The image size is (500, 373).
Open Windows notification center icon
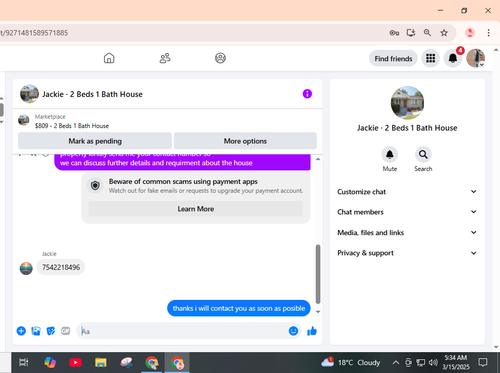(x=483, y=362)
